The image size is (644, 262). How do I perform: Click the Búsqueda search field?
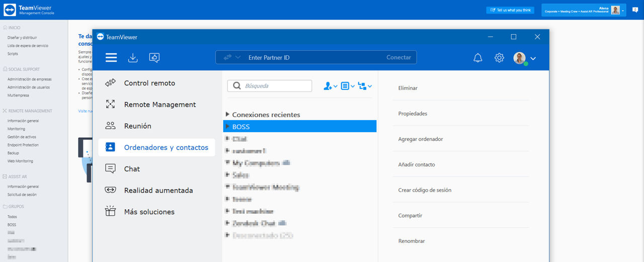[270, 86]
